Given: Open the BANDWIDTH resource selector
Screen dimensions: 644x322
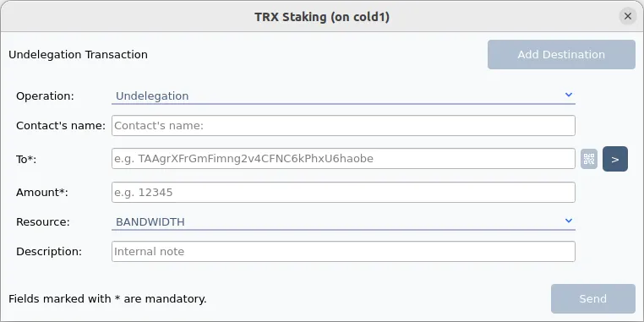Looking at the screenshot, I should pyautogui.click(x=343, y=221).
